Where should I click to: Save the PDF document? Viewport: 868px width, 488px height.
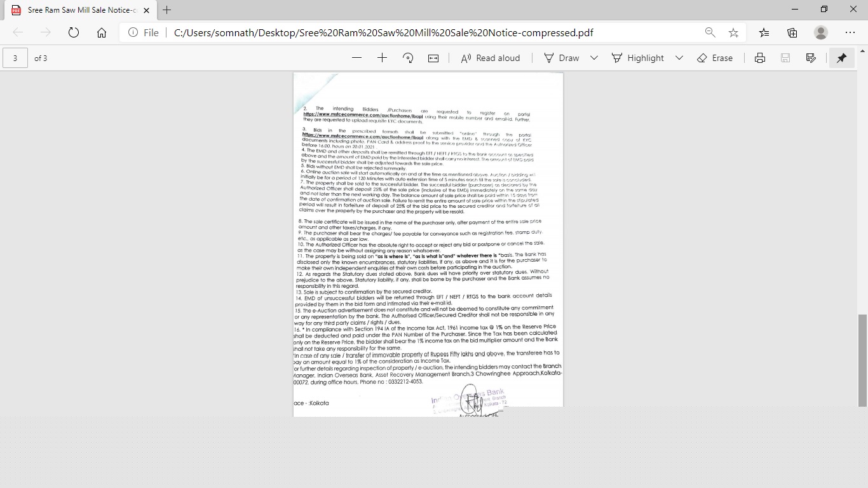click(785, 58)
